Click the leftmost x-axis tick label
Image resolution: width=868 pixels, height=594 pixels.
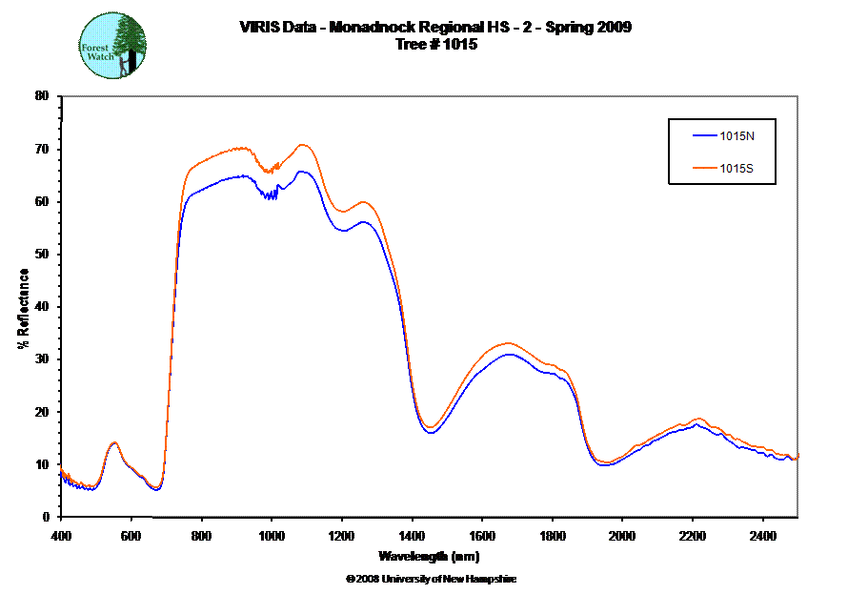point(60,535)
